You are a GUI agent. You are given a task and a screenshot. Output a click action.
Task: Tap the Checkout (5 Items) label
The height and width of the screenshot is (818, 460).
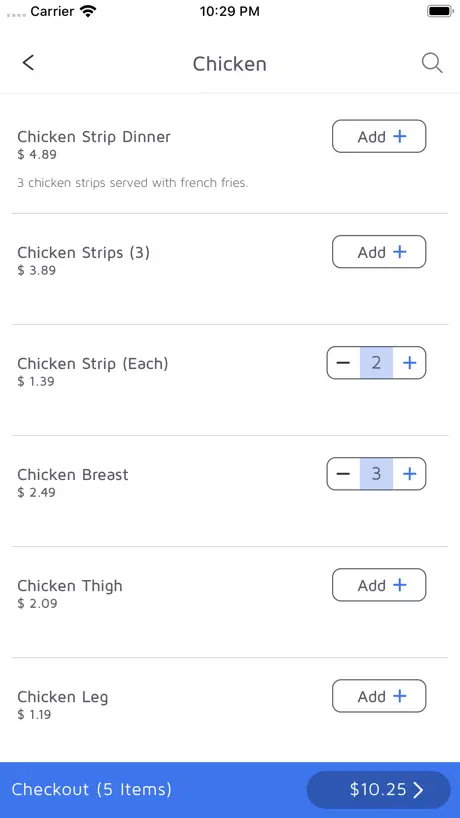[x=92, y=789]
